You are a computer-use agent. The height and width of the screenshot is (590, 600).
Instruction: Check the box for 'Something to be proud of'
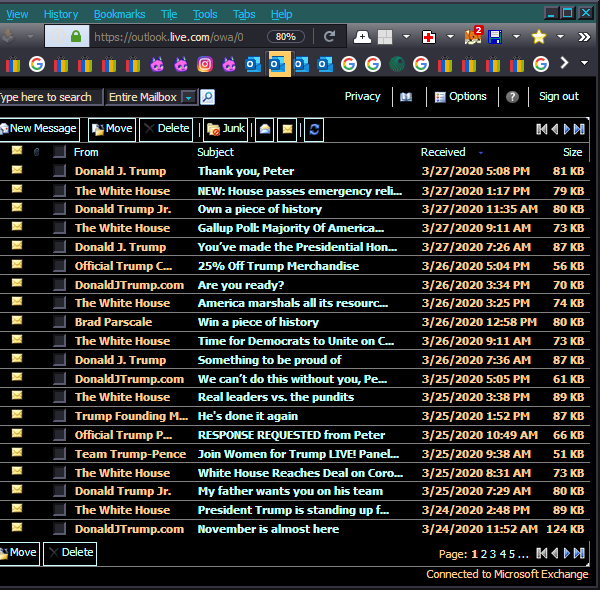pyautogui.click(x=59, y=360)
